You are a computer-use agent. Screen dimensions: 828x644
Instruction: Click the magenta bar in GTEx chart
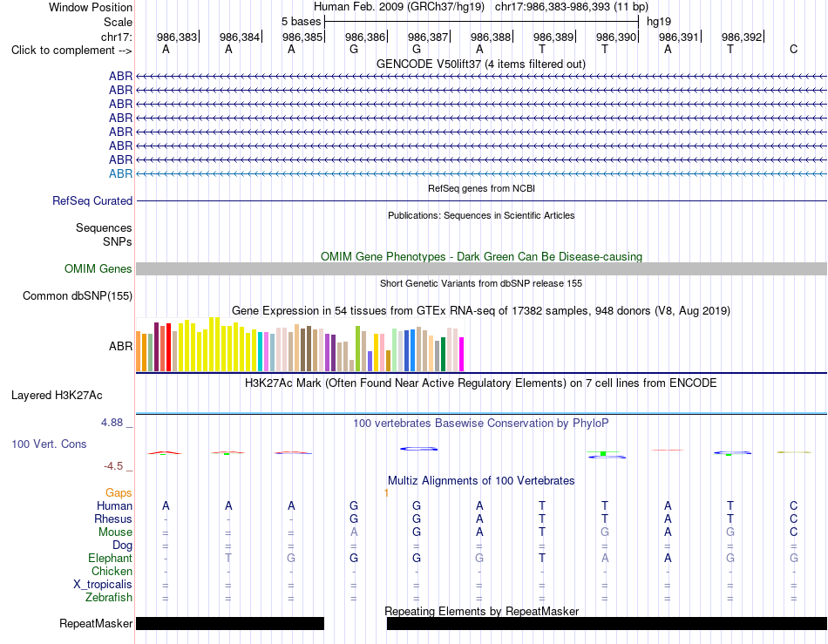[462, 355]
